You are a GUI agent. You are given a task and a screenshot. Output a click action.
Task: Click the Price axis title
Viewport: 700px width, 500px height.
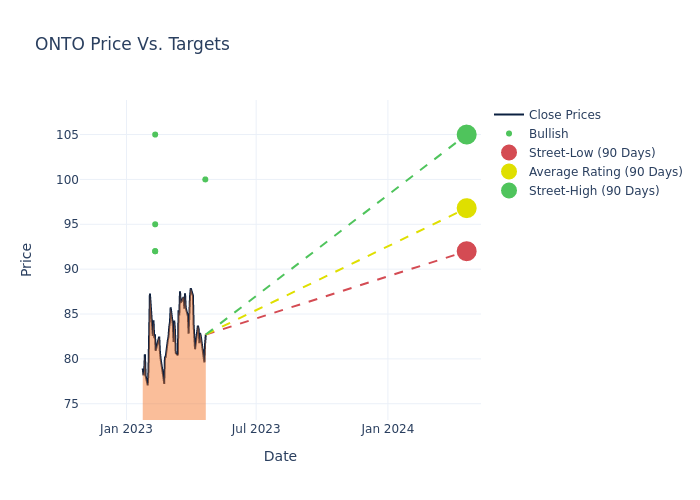(27, 259)
